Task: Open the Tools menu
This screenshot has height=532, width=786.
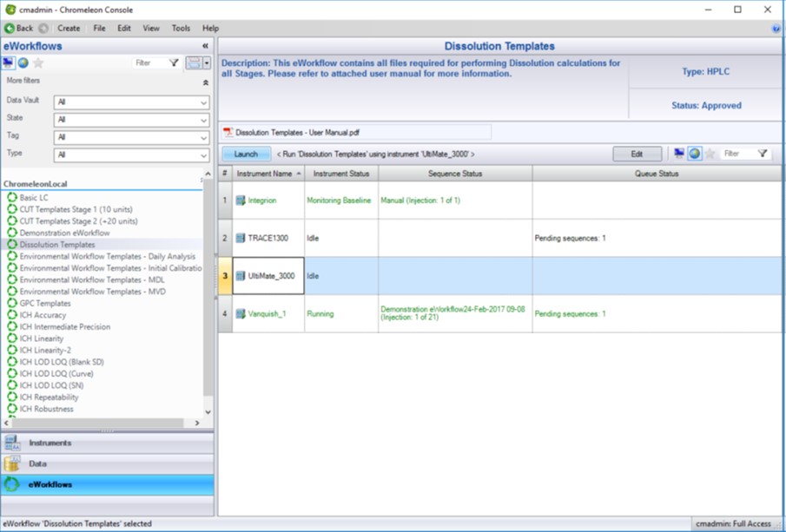Action: pyautogui.click(x=181, y=28)
